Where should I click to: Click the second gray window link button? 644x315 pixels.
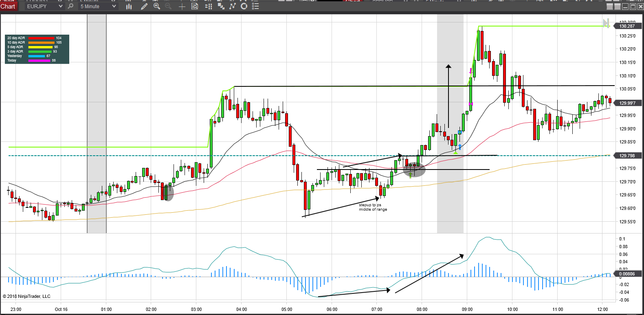[x=617, y=7]
